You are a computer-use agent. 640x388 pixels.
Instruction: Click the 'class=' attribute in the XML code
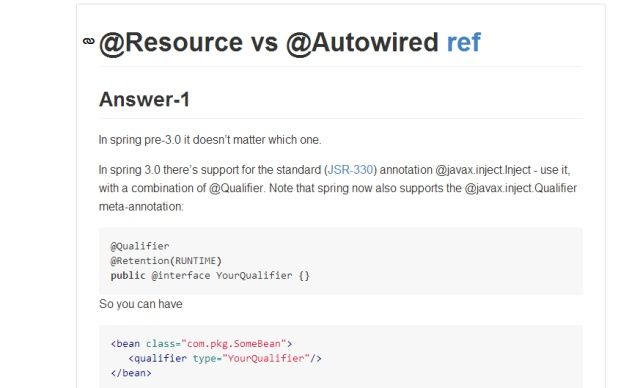(163, 344)
